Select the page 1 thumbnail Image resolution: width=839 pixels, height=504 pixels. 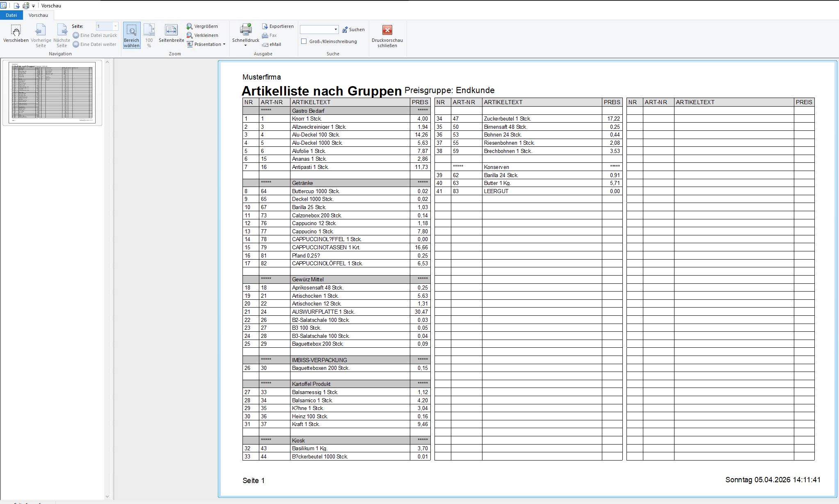[52, 92]
